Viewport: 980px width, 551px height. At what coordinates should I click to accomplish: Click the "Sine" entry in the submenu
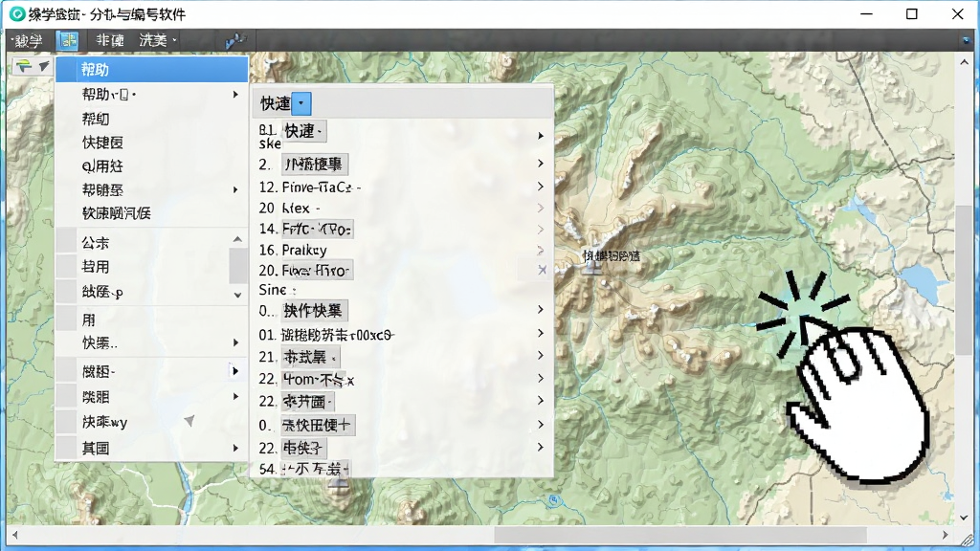coord(277,290)
